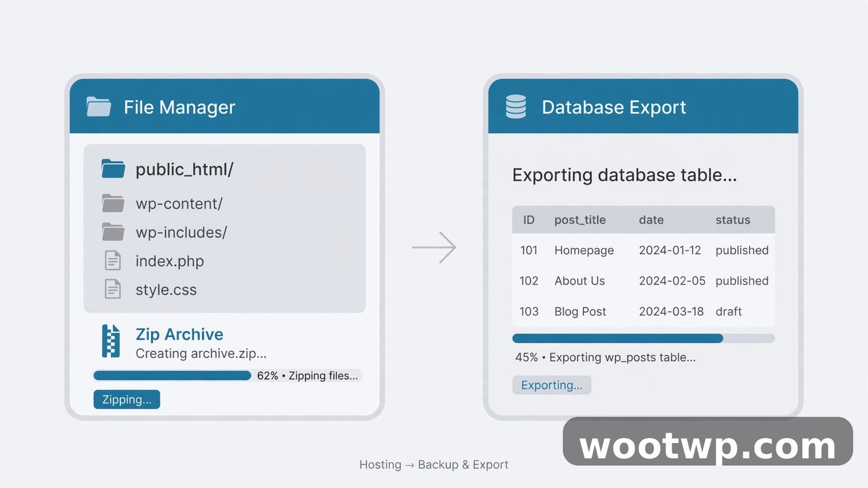Click the status column header
The width and height of the screenshot is (868, 488).
point(733,220)
